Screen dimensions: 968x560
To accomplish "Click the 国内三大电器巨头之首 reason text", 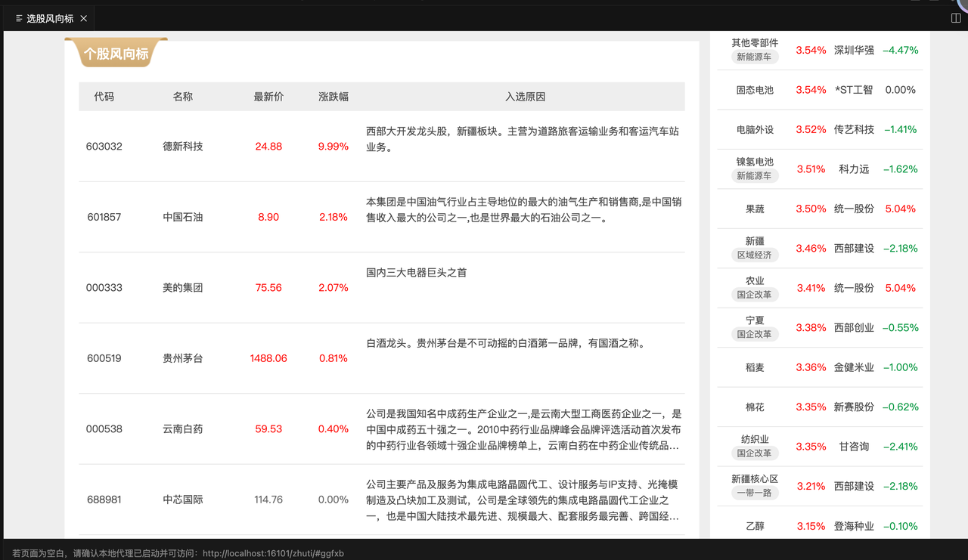I will (x=417, y=272).
